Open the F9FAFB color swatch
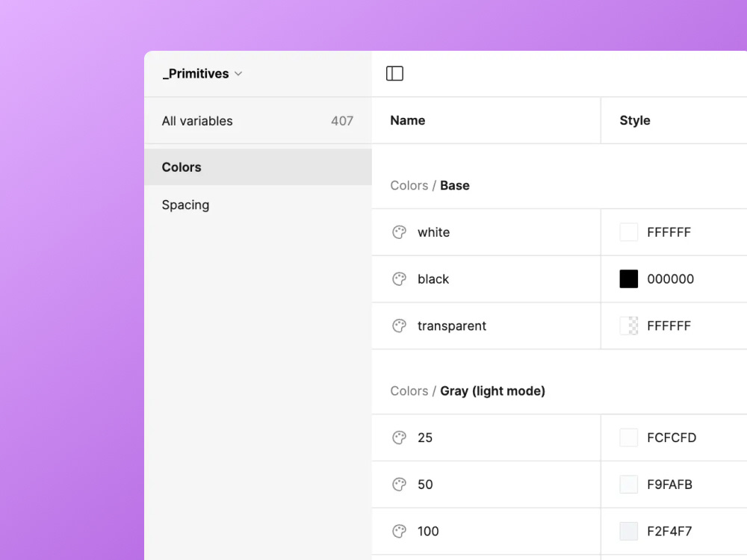This screenshot has height=560, width=747. click(628, 485)
